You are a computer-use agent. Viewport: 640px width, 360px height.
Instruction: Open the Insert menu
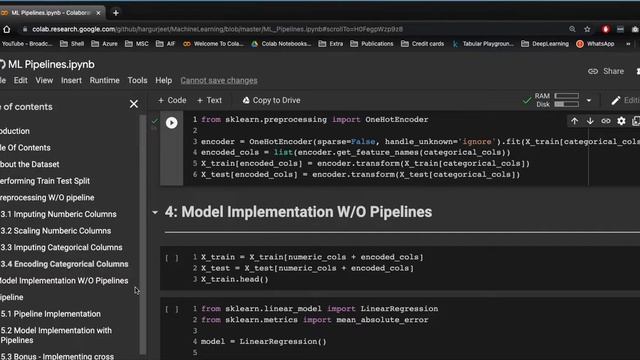pos(71,80)
